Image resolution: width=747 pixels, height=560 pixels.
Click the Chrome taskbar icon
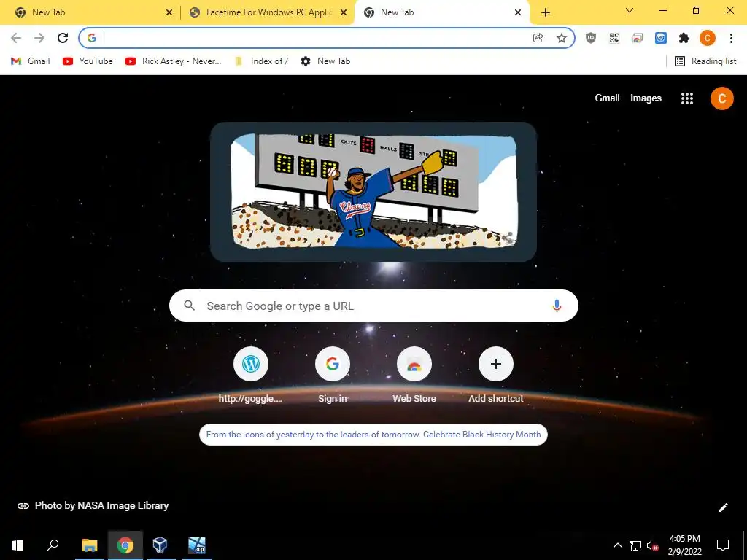pyautogui.click(x=125, y=545)
